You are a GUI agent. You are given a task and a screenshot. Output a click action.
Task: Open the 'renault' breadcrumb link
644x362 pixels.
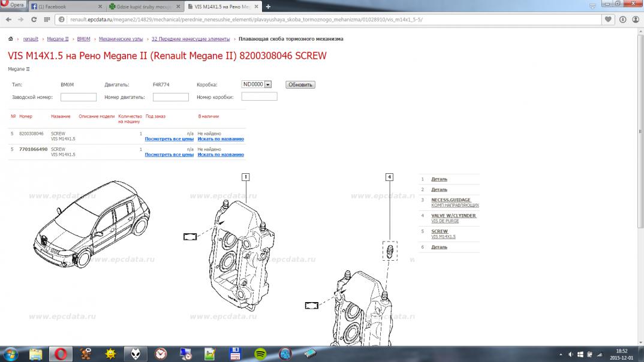(x=31, y=39)
